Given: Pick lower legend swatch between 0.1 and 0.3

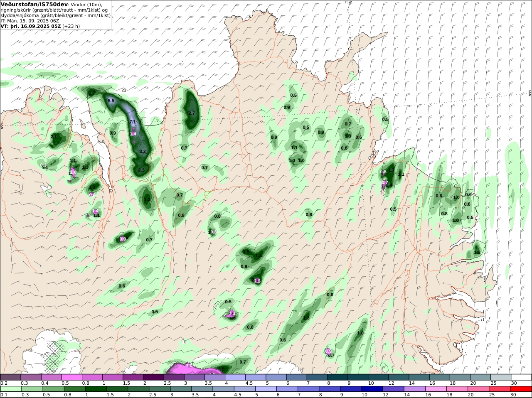Looking at the screenshot, I should tap(10, 389).
